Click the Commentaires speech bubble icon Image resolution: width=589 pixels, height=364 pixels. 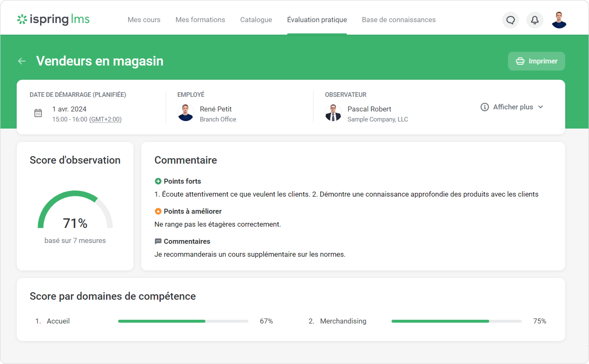pos(158,241)
